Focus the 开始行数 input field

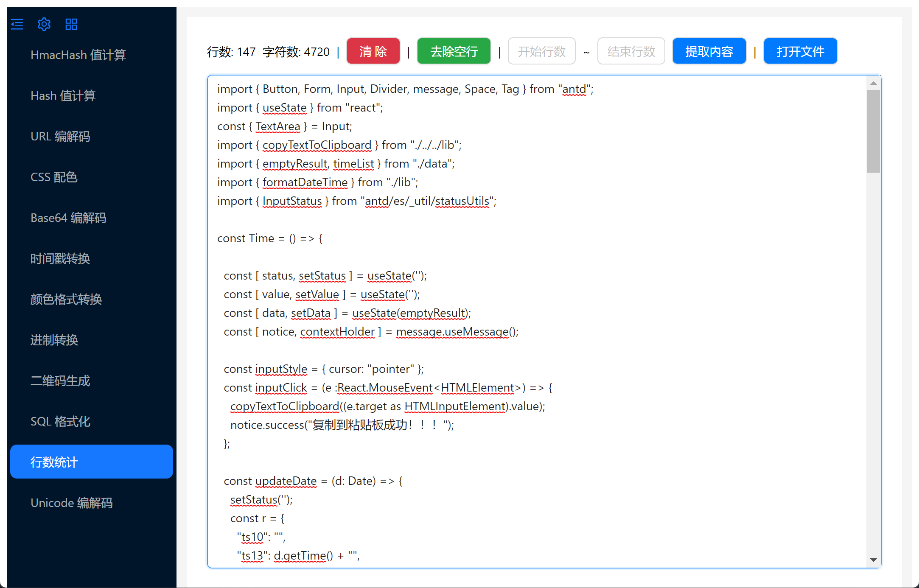pos(541,51)
